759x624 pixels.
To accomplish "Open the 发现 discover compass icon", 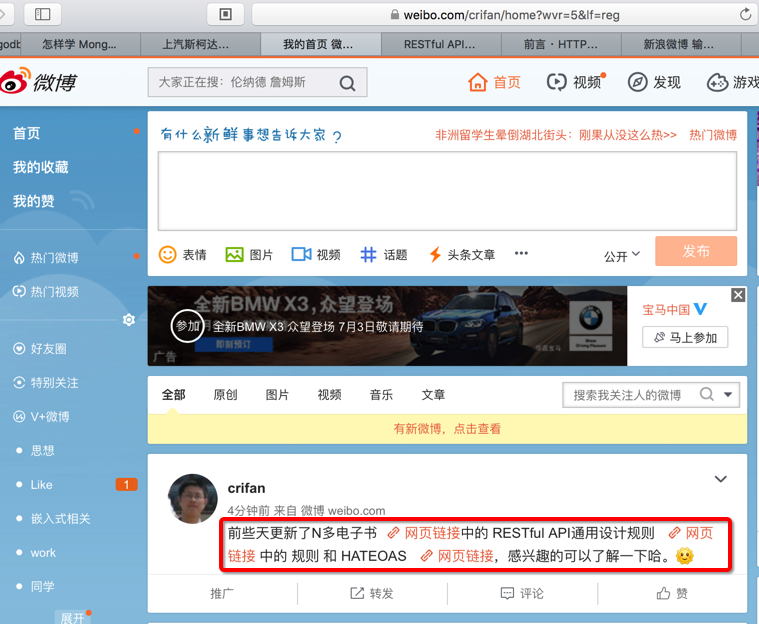I will 638,82.
